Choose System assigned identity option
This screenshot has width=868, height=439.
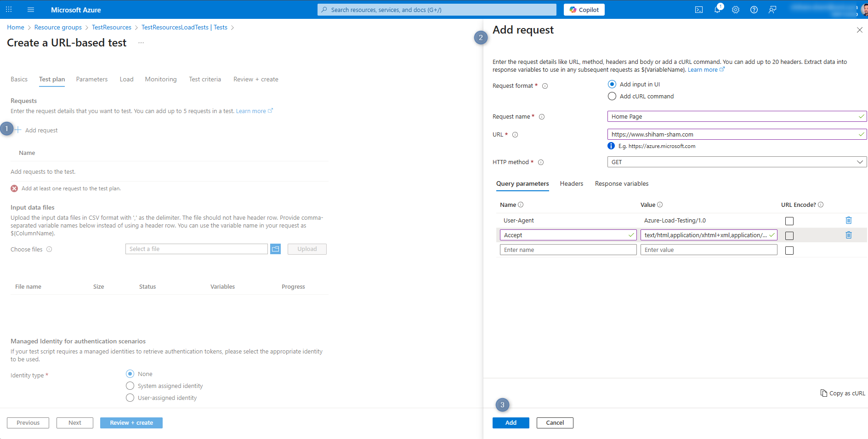130,386
